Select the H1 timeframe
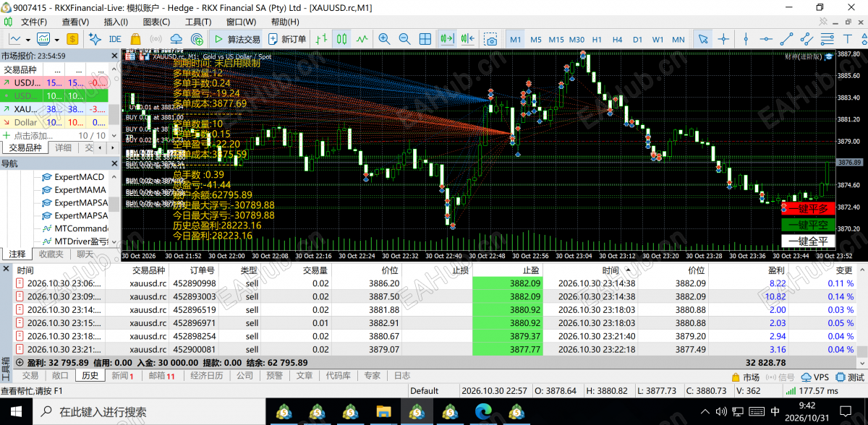The width and height of the screenshot is (868, 425). pyautogui.click(x=597, y=39)
